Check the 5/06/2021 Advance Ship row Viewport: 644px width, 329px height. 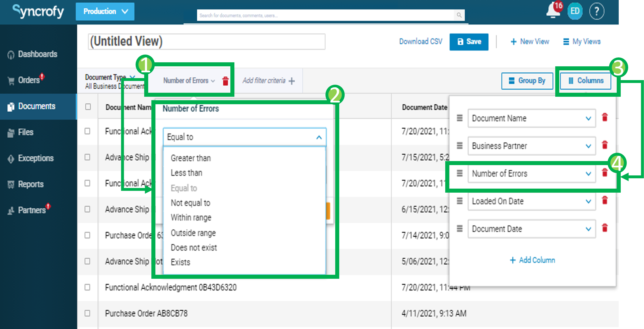pyautogui.click(x=88, y=261)
